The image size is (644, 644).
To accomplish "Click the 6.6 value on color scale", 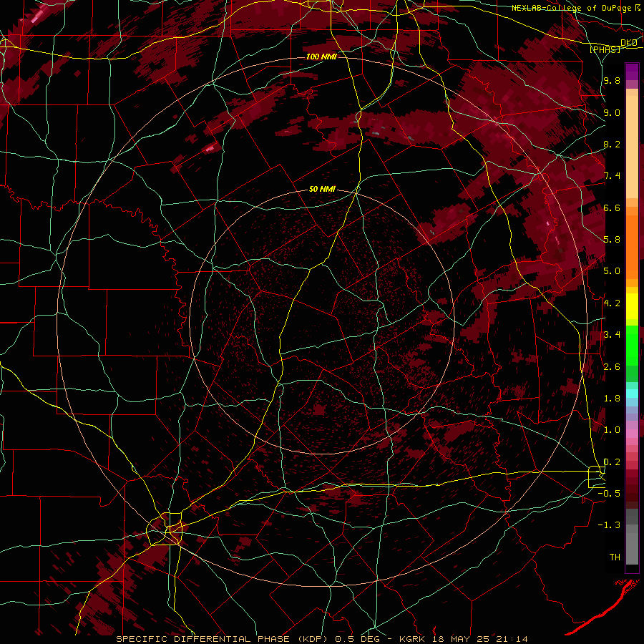I will (x=612, y=208).
